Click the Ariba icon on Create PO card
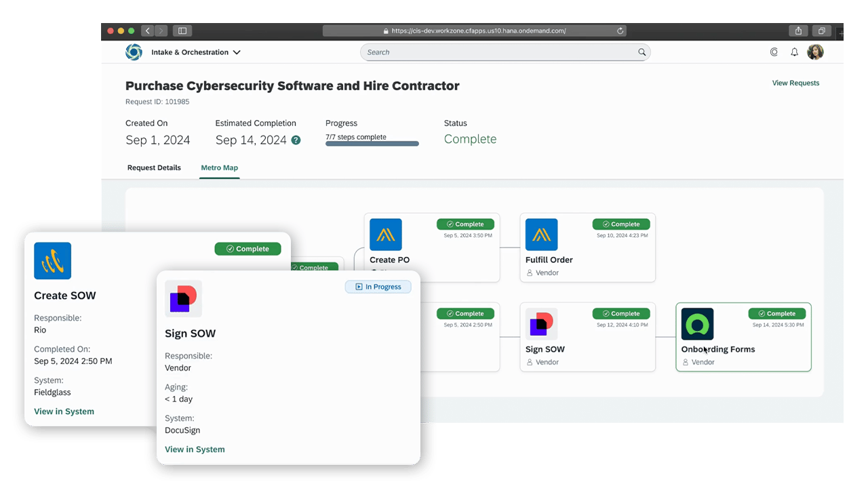 click(x=385, y=235)
